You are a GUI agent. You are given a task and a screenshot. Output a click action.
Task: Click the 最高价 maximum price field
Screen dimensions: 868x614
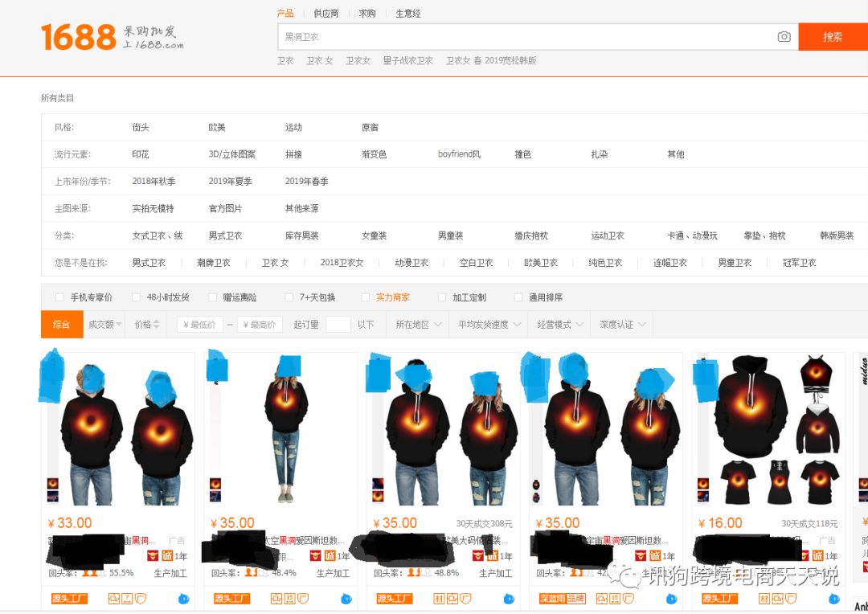[x=260, y=325]
